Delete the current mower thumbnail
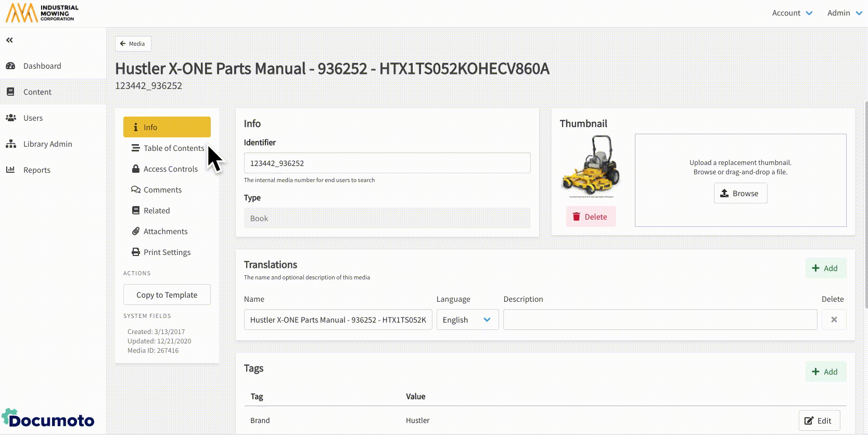Viewport: 868px width, 435px height. point(590,217)
